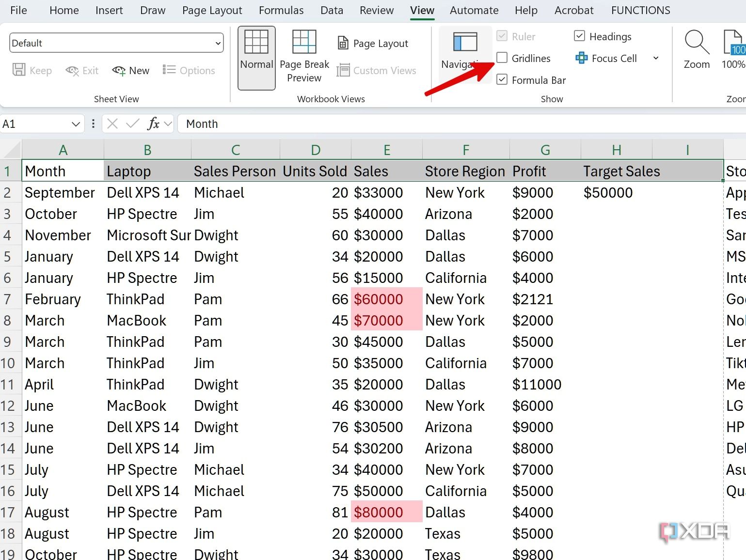Enable Focus Cell highlighting
The height and width of the screenshot is (560, 746).
point(605,58)
